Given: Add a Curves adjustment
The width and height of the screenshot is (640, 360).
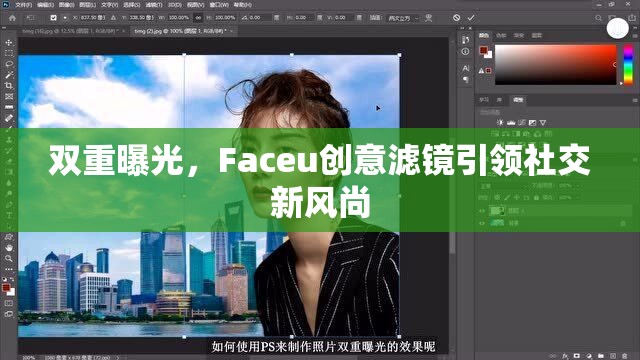Looking at the screenshot, I should coord(522,122).
